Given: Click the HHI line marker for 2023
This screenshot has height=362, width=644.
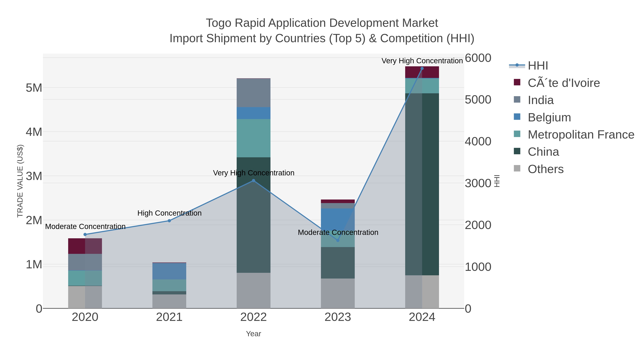Looking at the screenshot, I should click(338, 240).
